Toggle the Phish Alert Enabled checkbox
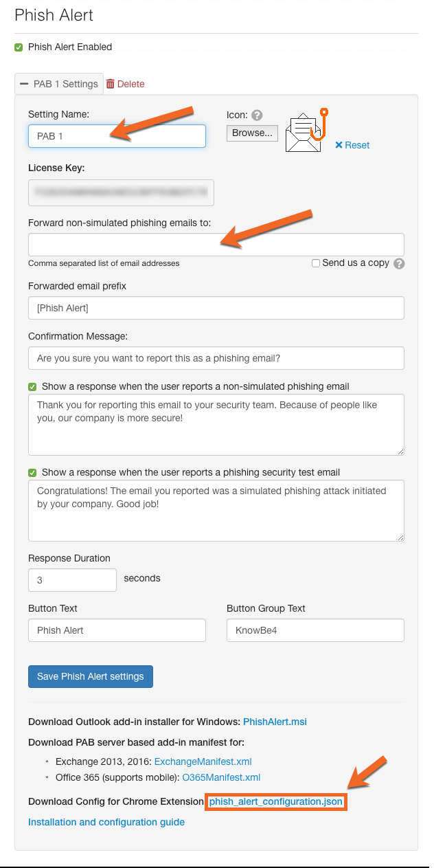The width and height of the screenshot is (434, 868). pos(19,47)
